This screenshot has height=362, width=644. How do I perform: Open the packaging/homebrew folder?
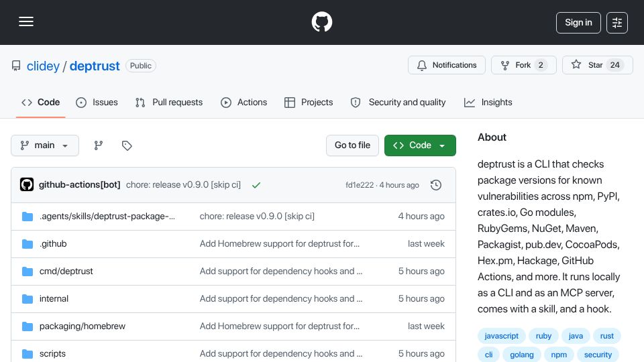pos(83,326)
